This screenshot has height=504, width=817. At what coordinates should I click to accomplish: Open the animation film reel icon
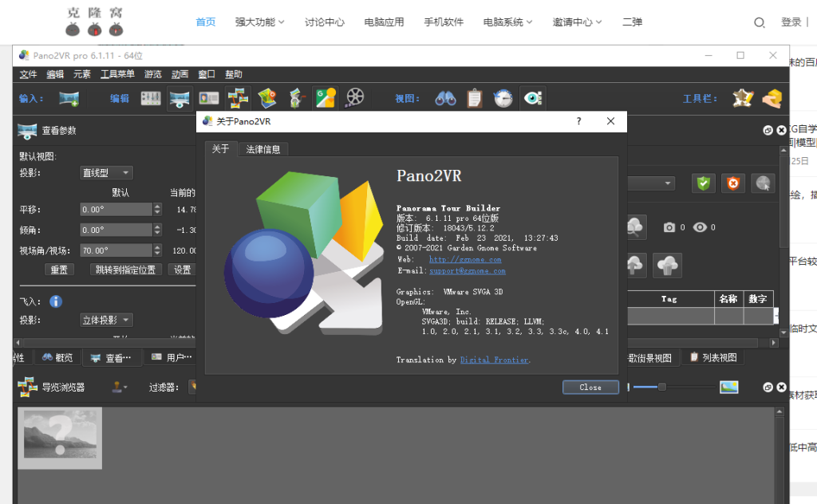click(x=355, y=98)
